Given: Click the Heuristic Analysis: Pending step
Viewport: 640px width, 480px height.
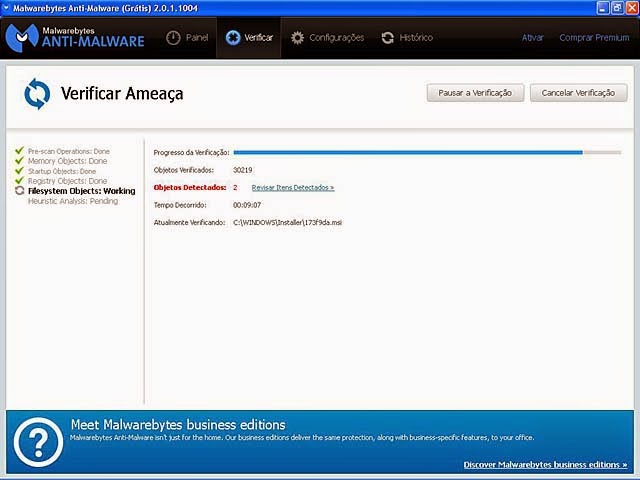Looking at the screenshot, I should (x=73, y=201).
